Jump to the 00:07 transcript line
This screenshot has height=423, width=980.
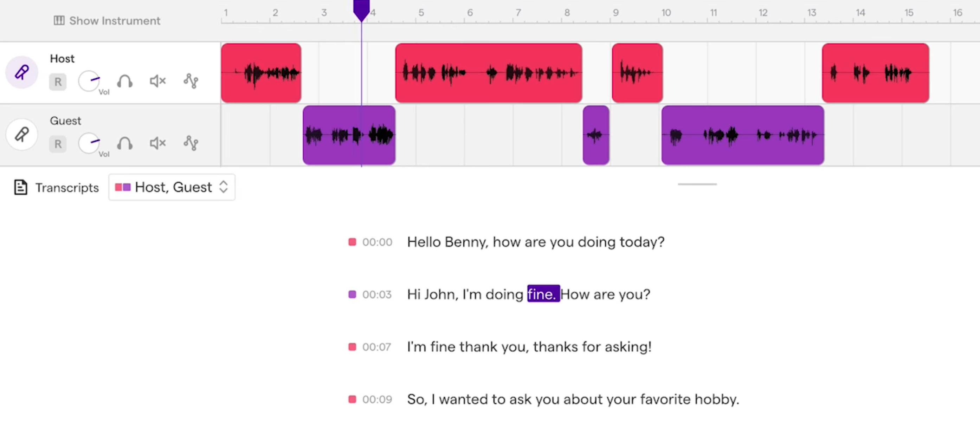pyautogui.click(x=376, y=347)
